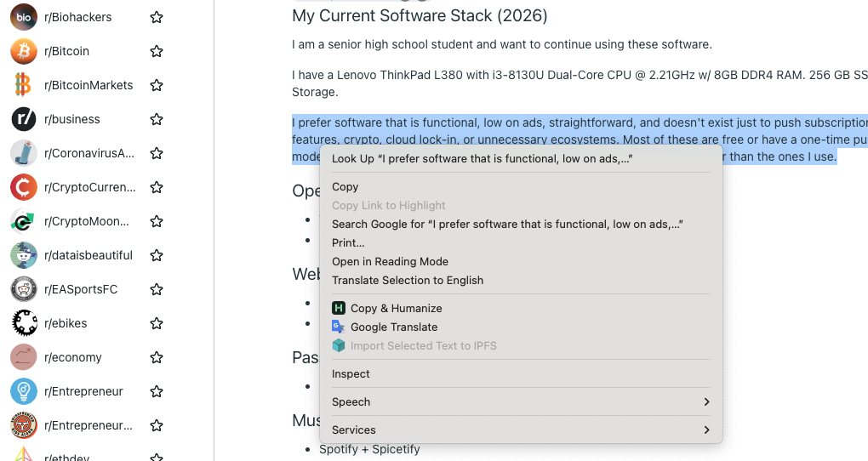Favorite r/economy with its star
The image size is (868, 461).
click(157, 357)
